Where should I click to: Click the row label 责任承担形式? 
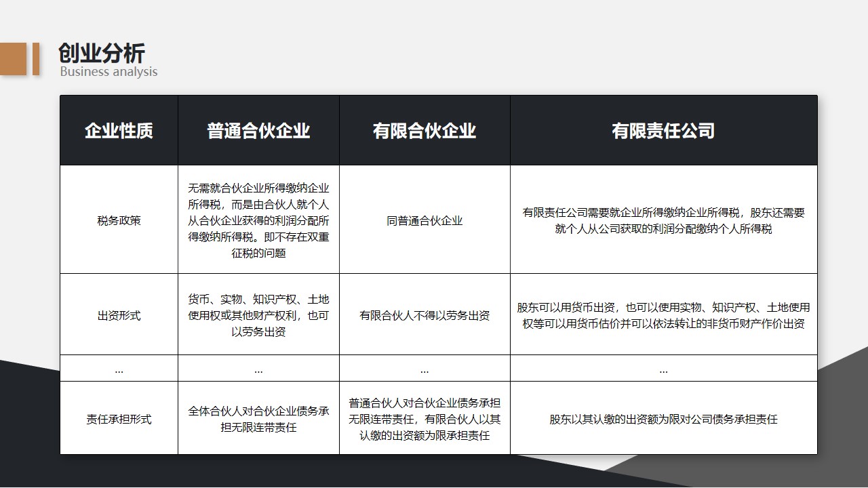119,419
